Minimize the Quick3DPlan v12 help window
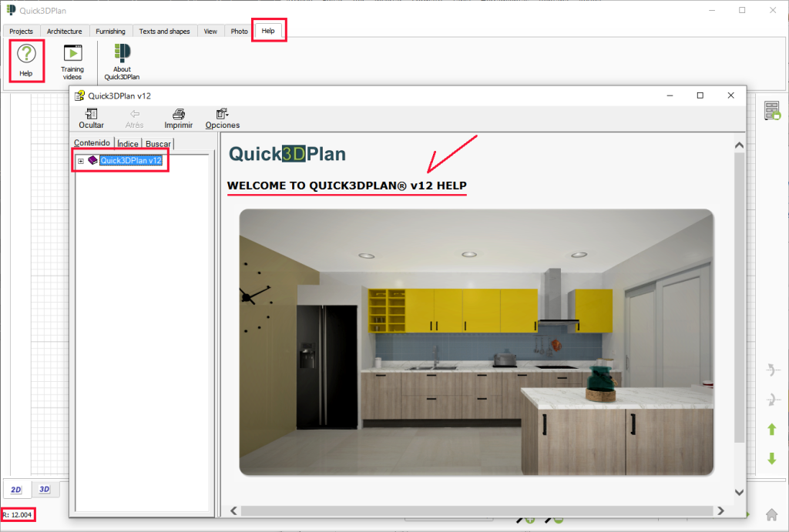789x532 pixels. coord(670,95)
